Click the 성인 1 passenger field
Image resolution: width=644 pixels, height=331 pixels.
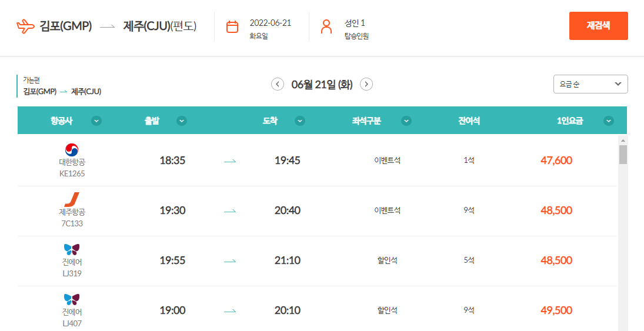[x=355, y=23]
